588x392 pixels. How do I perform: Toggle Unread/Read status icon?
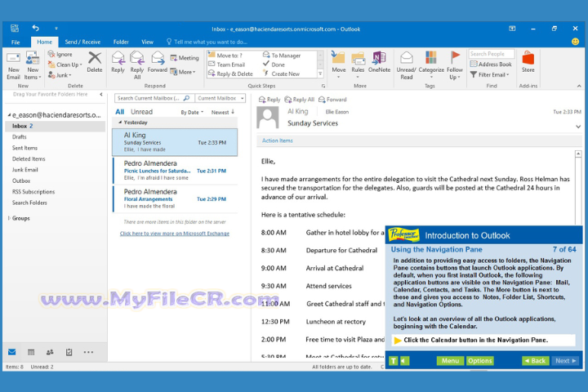tap(407, 58)
